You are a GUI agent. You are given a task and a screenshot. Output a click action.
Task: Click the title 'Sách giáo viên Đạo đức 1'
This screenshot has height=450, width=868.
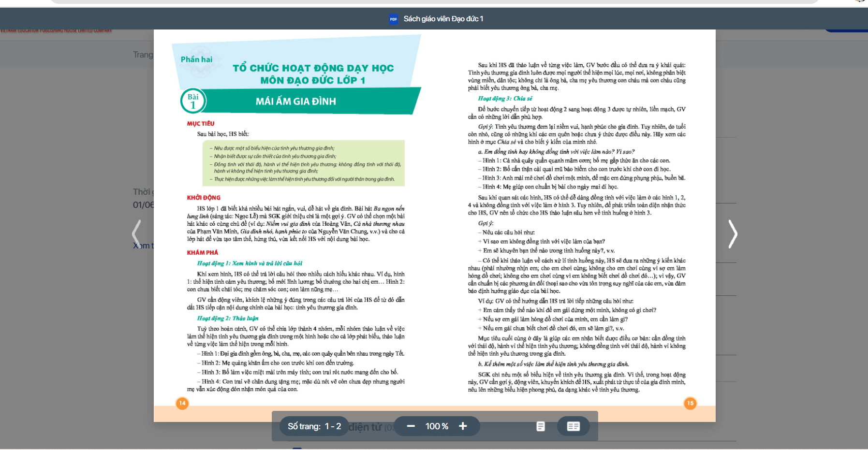[443, 19]
